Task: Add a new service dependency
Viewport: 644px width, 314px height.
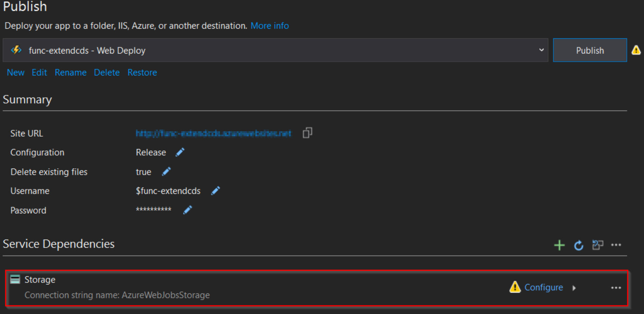Action: coord(559,245)
